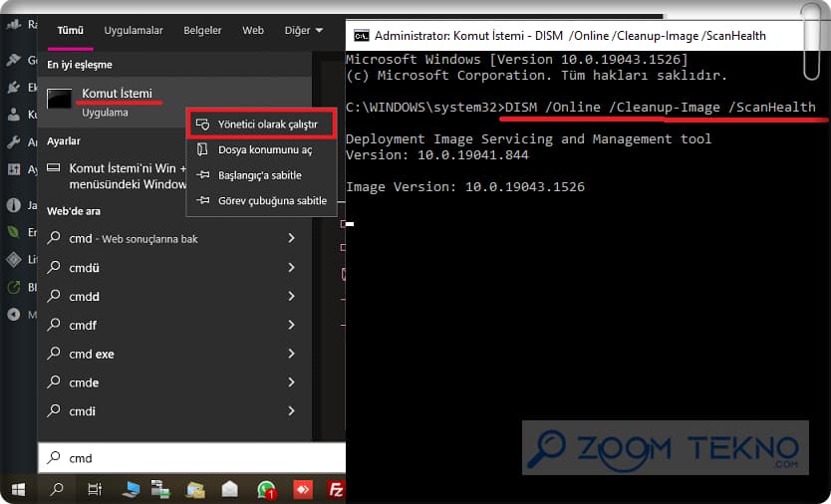Click the magnifier icon inside the search box
Screen dimensions: 831x504
(x=54, y=457)
